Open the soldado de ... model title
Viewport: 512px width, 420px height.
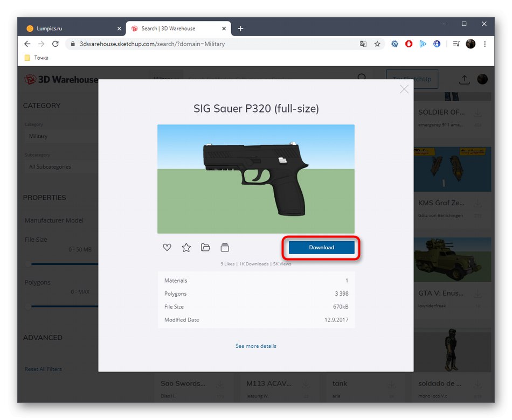tap(440, 383)
